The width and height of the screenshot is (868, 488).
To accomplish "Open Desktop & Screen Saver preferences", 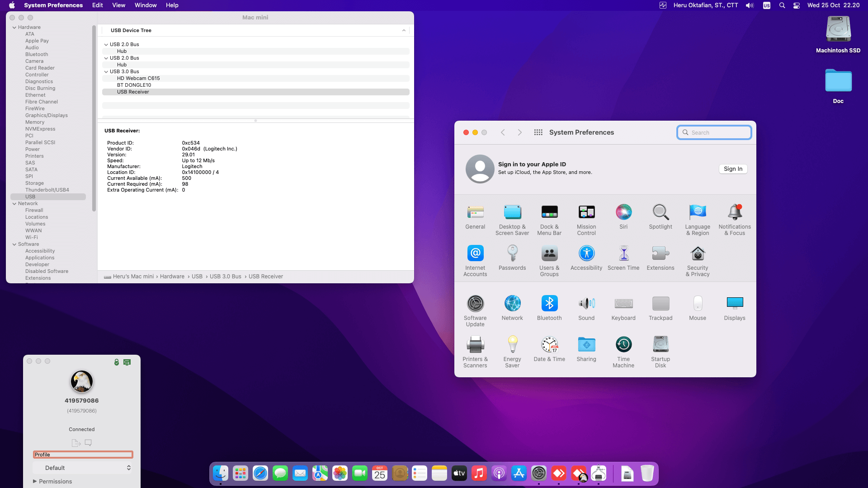I will [x=512, y=220].
